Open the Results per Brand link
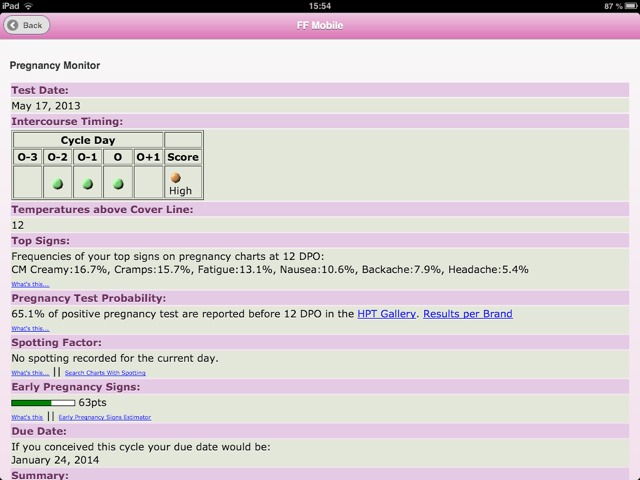The height and width of the screenshot is (480, 640). tap(467, 314)
